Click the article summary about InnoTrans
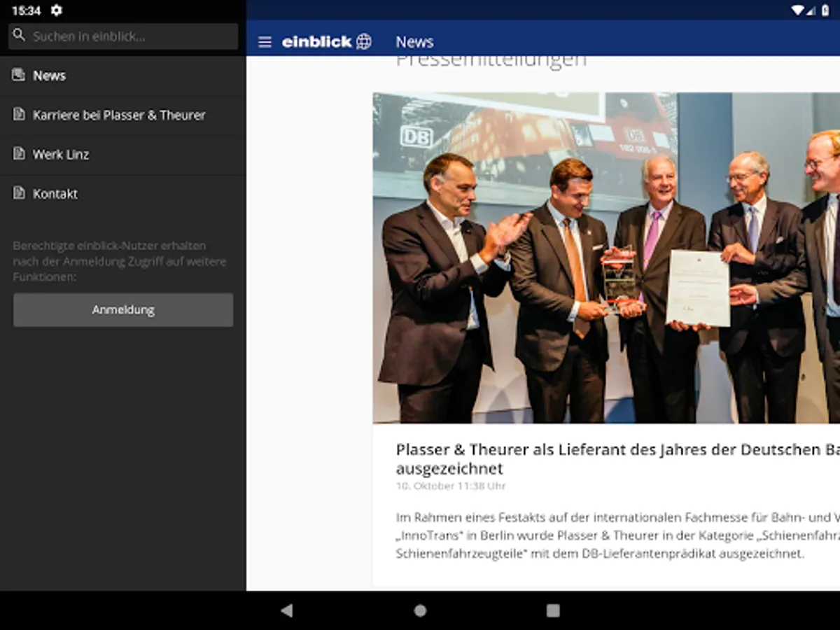This screenshot has height=630, width=840. point(618,535)
